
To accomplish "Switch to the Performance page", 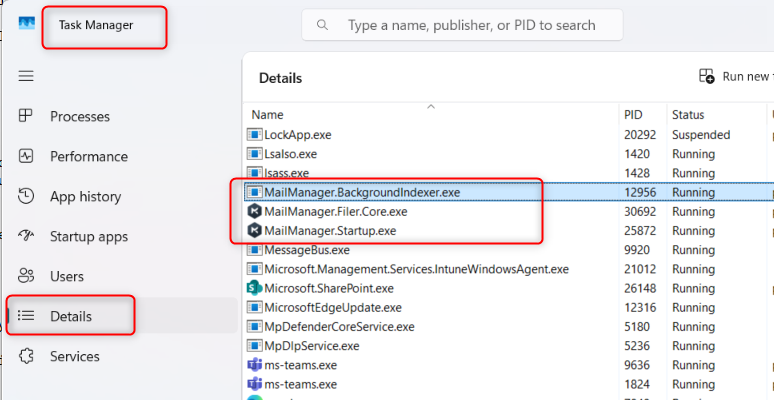I will [x=89, y=156].
